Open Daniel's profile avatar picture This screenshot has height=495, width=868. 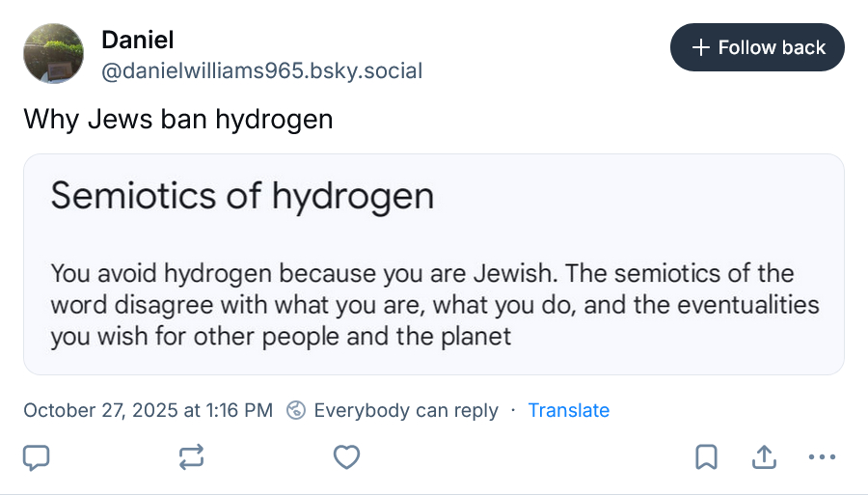click(53, 53)
